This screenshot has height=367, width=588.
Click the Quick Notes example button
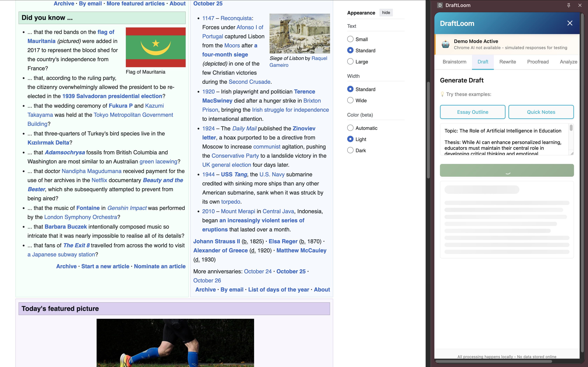(541, 112)
